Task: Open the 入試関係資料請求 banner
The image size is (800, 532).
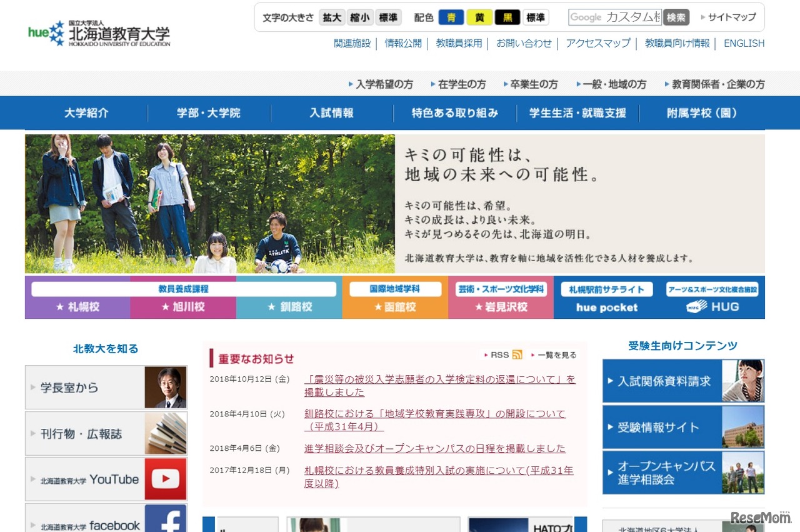Action: [684, 381]
